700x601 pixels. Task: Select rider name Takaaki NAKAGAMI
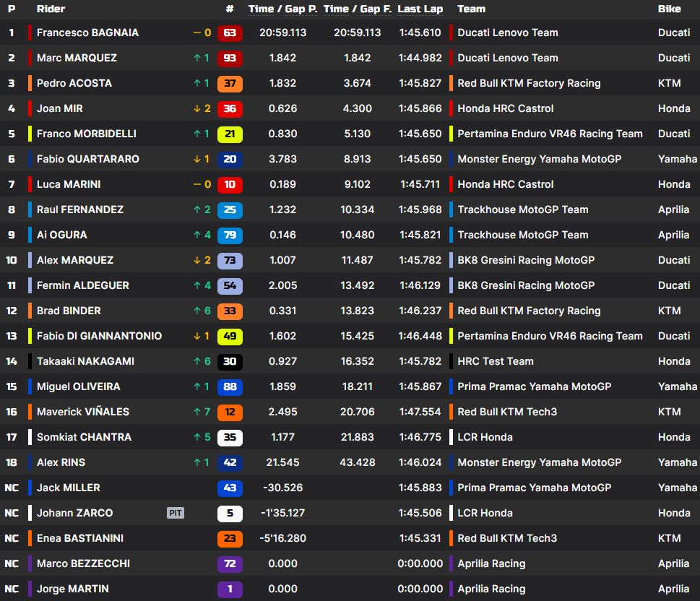pyautogui.click(x=85, y=361)
